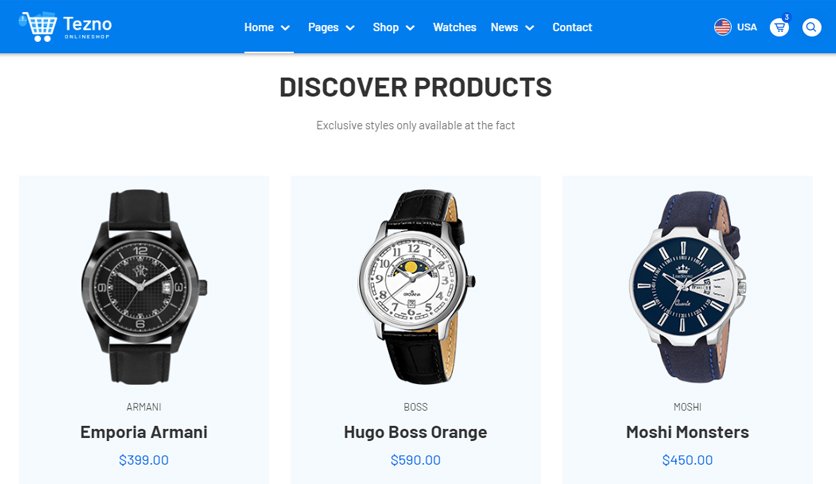Click the USA flag icon
Viewport: 836px width, 484px height.
click(x=722, y=27)
